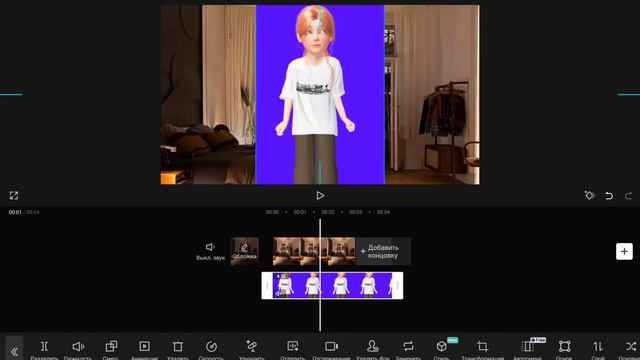640x360 pixels.
Task: Enter fullscreen preview mode
Action: click(14, 196)
